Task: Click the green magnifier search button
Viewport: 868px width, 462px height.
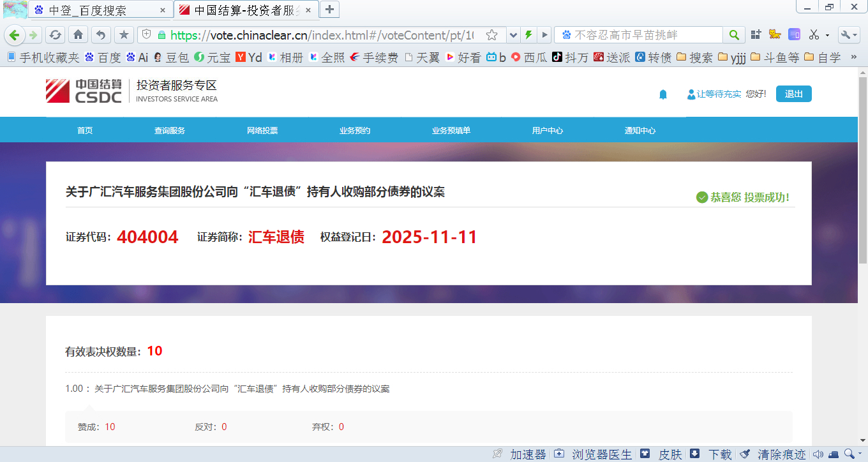Action: (734, 34)
